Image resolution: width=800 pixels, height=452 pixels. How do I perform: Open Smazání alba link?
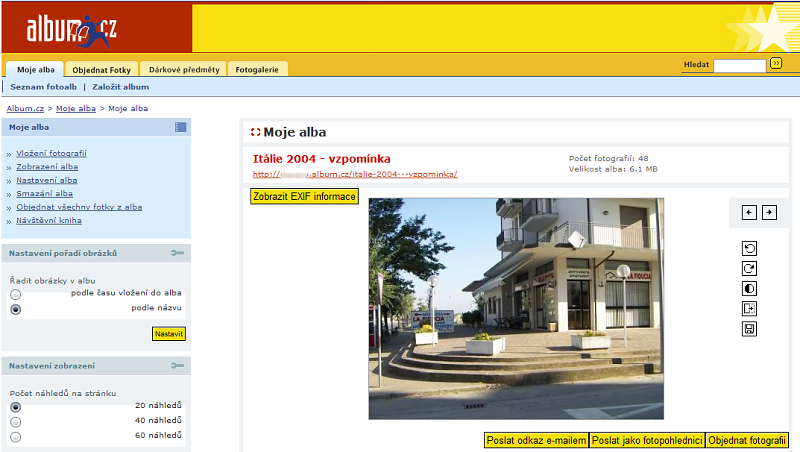tap(44, 193)
